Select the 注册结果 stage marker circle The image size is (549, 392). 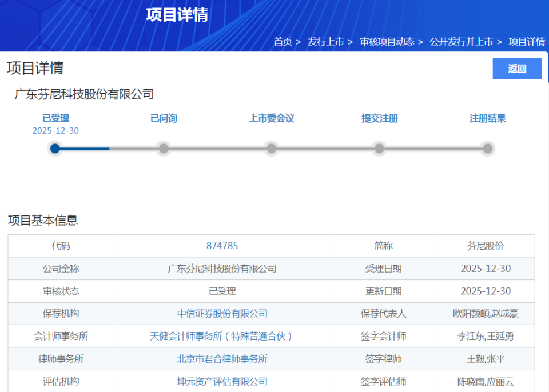[487, 148]
